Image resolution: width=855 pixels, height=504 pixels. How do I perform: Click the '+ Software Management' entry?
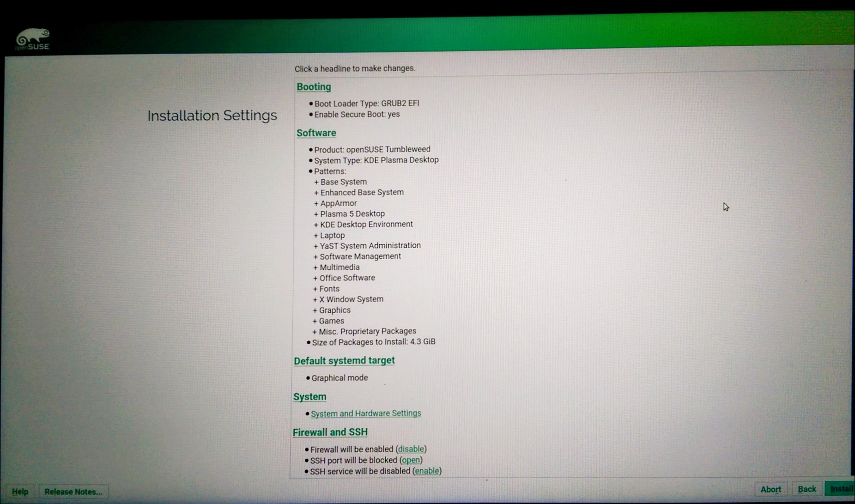click(357, 256)
